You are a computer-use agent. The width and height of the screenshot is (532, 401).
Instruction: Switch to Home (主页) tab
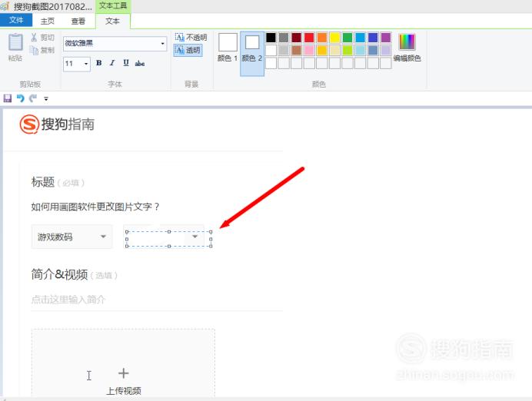pos(48,21)
